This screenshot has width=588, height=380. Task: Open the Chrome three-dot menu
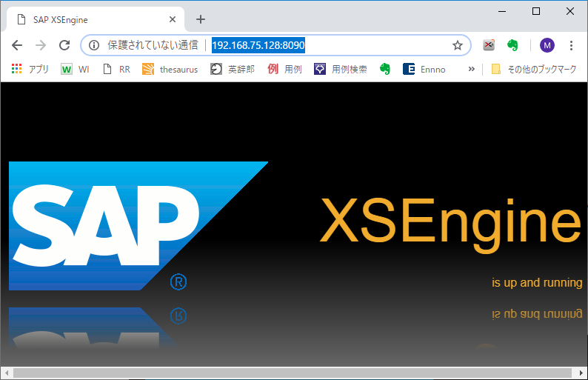(571, 45)
